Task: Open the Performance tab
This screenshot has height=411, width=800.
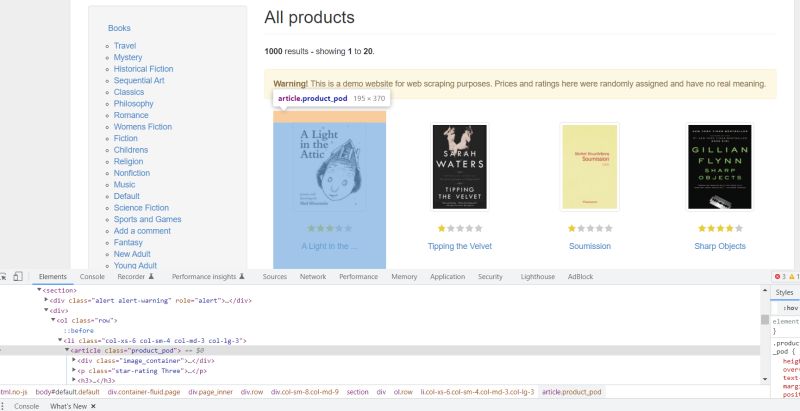Action: [358, 276]
